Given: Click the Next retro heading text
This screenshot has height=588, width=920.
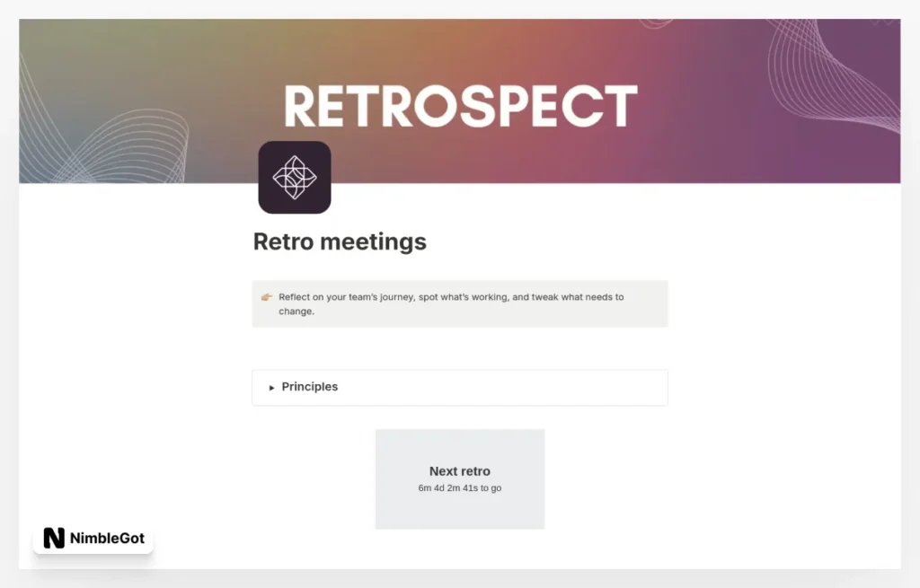Looking at the screenshot, I should pos(460,471).
